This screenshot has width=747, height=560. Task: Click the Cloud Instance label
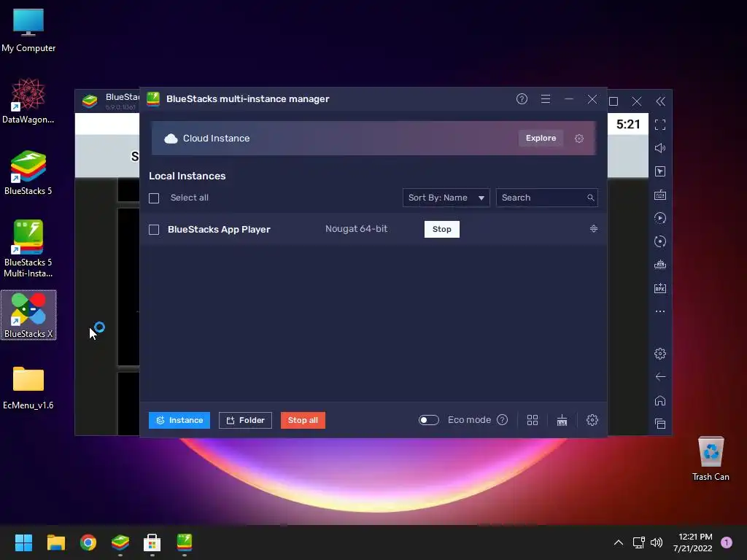[216, 138]
